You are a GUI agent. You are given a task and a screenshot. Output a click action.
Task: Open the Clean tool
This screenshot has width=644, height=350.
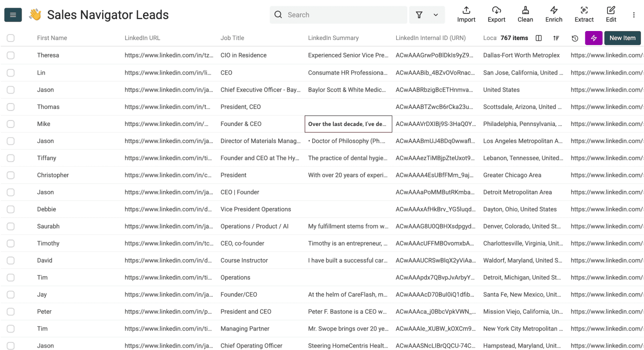click(525, 14)
